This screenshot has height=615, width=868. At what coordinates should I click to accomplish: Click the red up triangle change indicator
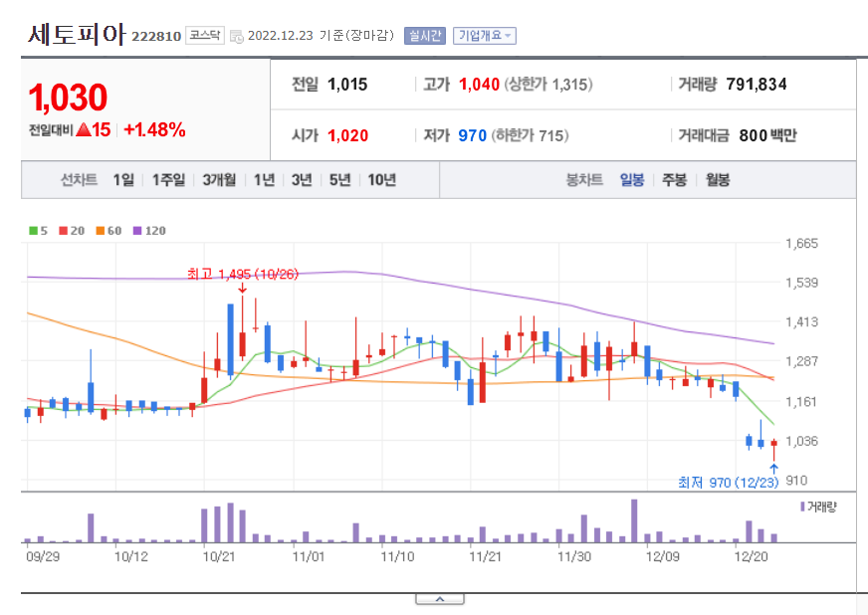[84, 130]
